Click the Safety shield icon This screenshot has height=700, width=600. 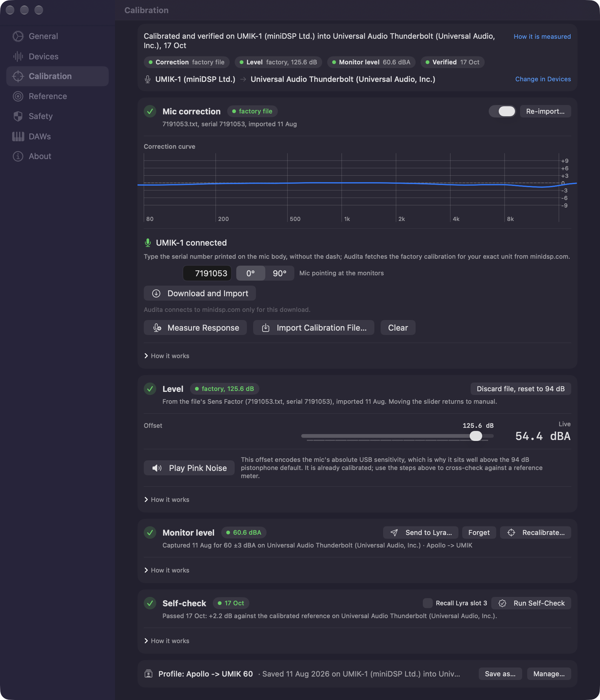pos(18,116)
